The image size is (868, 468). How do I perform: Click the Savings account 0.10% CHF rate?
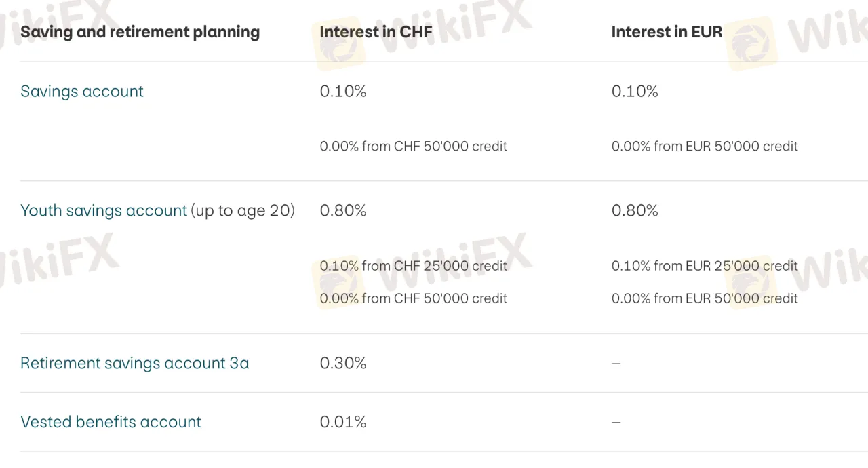(343, 92)
